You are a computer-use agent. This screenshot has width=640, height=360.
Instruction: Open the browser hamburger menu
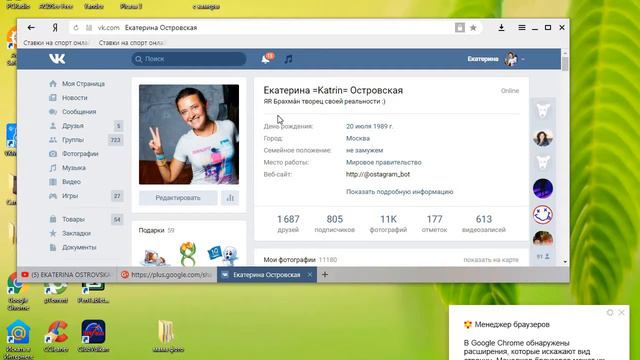pos(522,27)
